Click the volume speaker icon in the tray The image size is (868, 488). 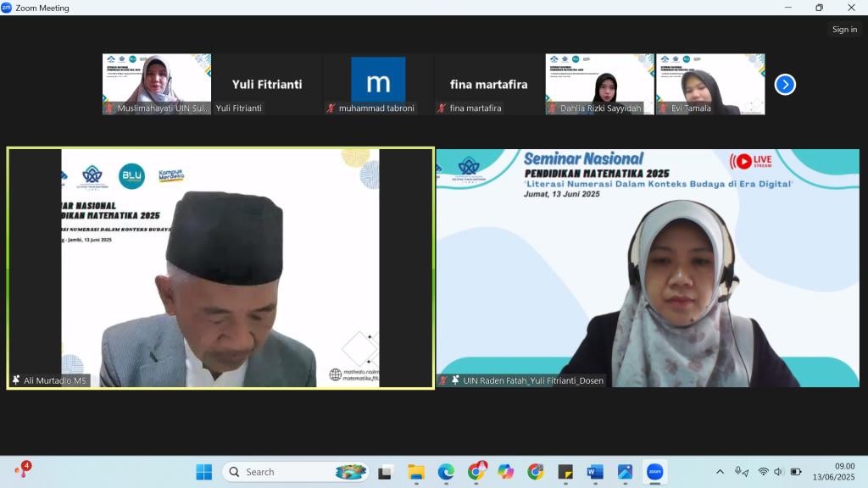pos(779,472)
